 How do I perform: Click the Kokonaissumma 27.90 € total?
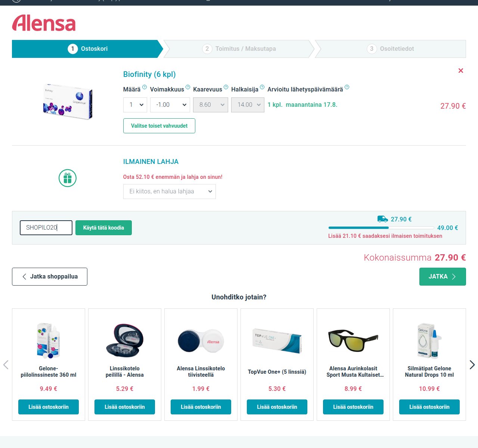pos(415,258)
